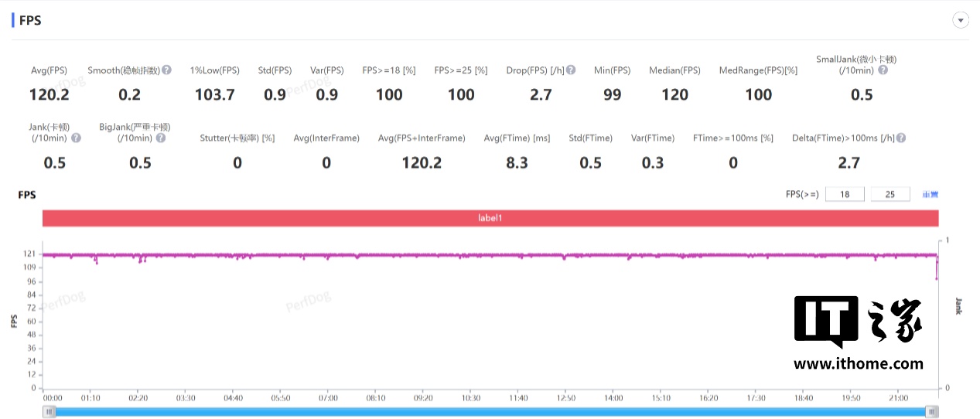Viewport: 980px width, 419px height.
Task: Click the left handle of the time range slider
Action: (x=50, y=412)
